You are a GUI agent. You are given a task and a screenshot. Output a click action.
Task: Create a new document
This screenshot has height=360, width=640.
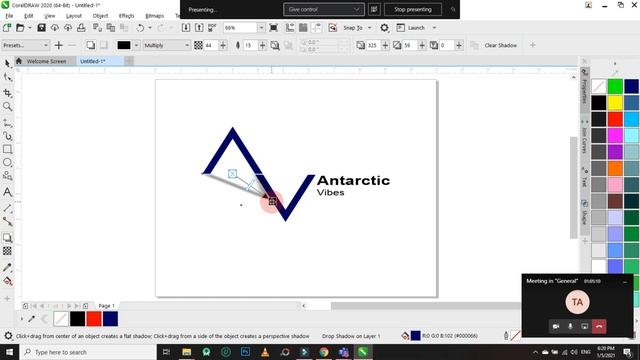(x=7, y=28)
